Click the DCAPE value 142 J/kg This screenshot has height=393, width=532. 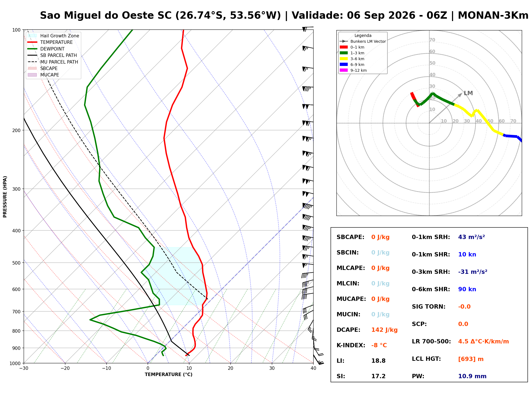pos(384,330)
